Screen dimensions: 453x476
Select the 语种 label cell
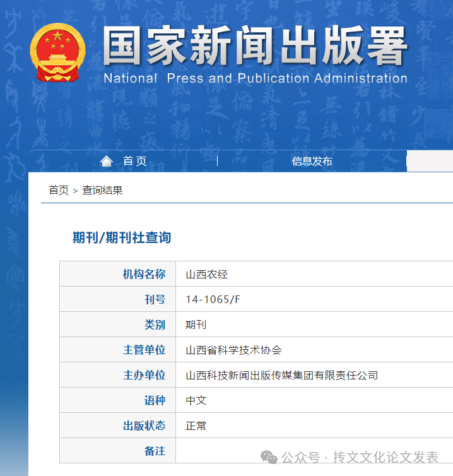pos(118,400)
